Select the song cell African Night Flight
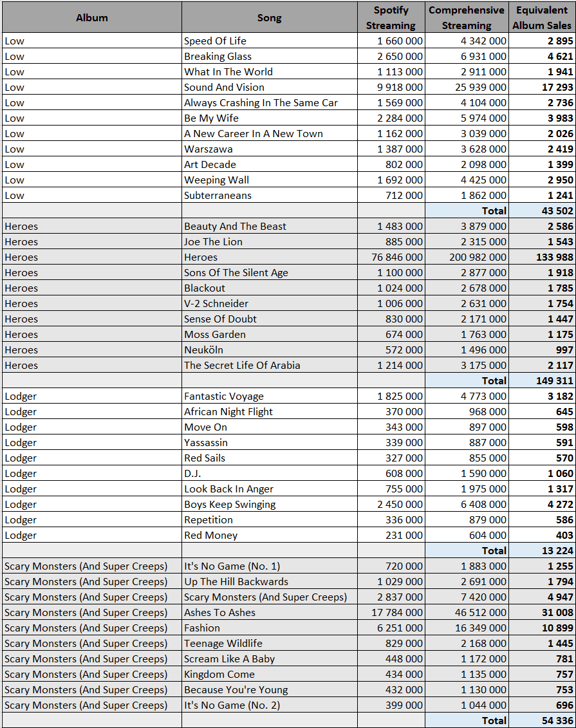Image resolution: width=576 pixels, height=728 pixels. pos(270,411)
